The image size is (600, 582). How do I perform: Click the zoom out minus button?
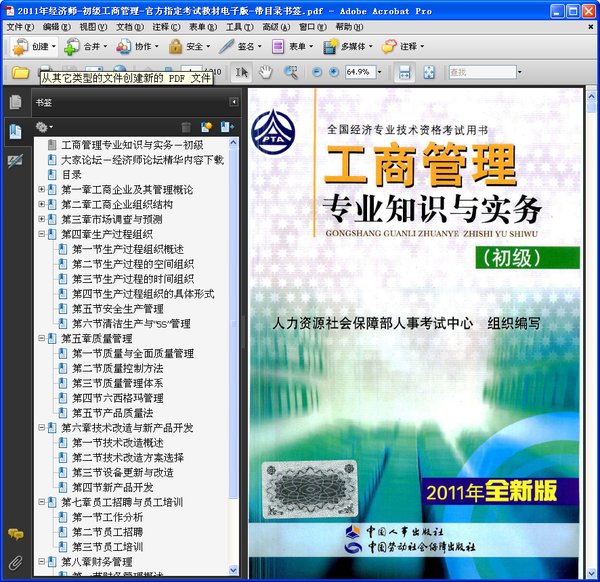318,72
